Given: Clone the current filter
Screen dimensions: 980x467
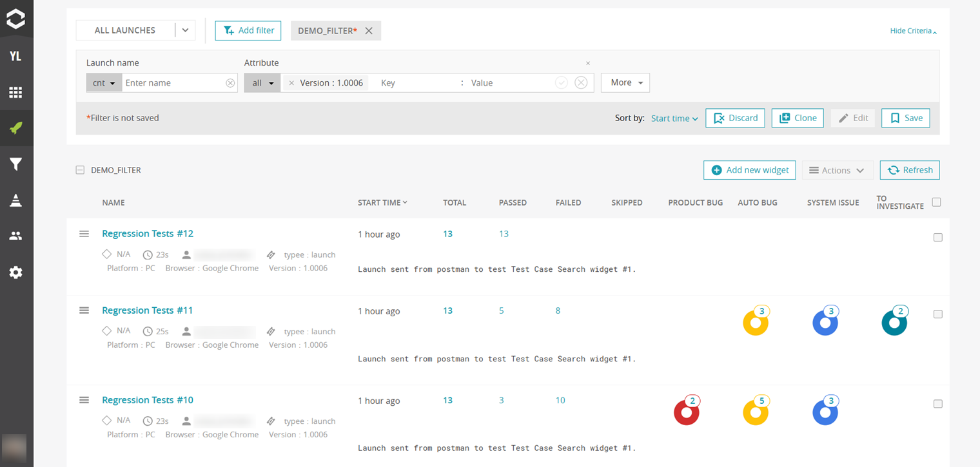Looking at the screenshot, I should (798, 118).
